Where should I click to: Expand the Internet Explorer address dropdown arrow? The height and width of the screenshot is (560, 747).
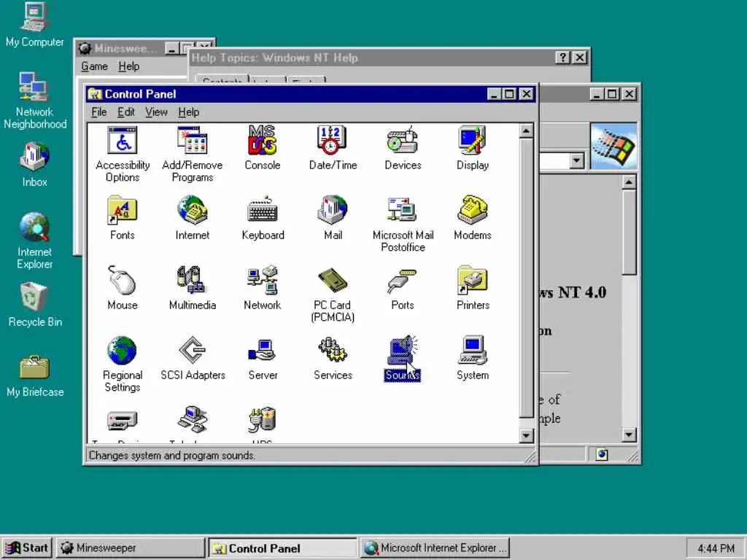click(576, 160)
